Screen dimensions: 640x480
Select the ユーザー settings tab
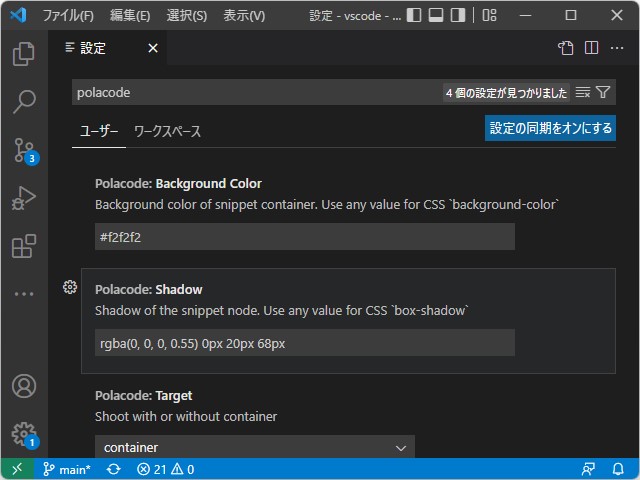(x=99, y=131)
